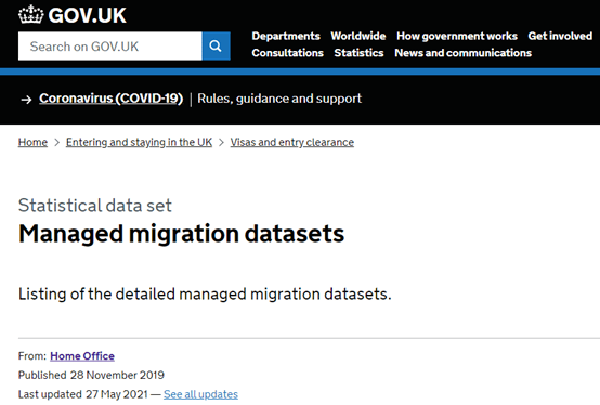Navigate to Statistics in header

click(358, 53)
